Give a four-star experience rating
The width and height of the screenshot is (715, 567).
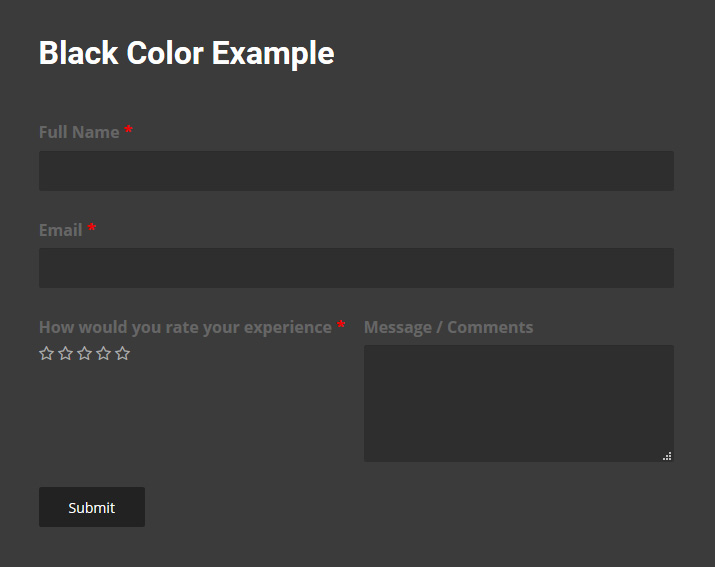103,353
